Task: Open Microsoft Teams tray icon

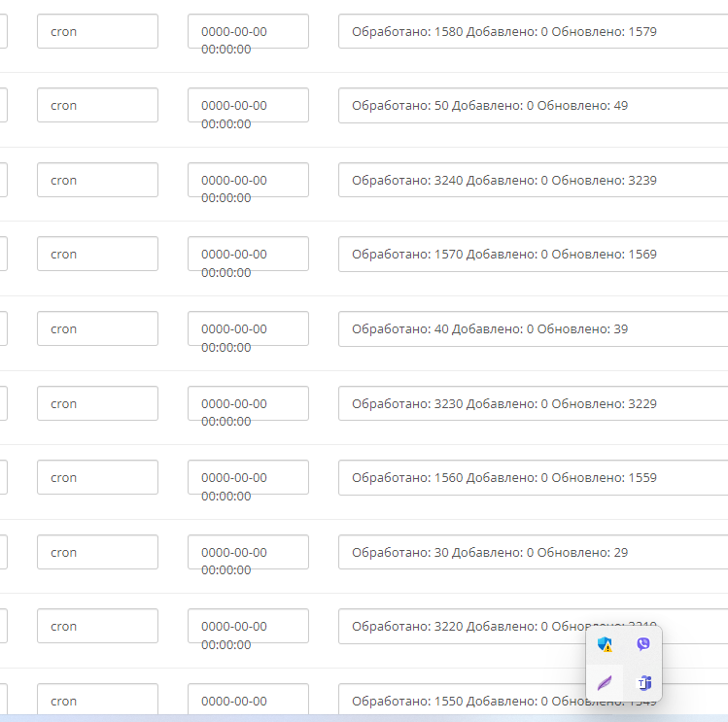Action: (x=642, y=682)
